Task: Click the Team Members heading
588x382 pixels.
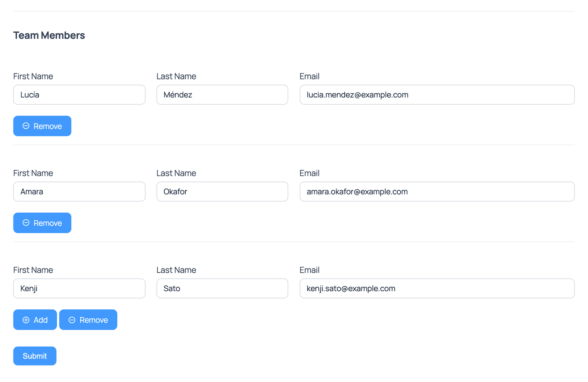Action: click(x=49, y=35)
